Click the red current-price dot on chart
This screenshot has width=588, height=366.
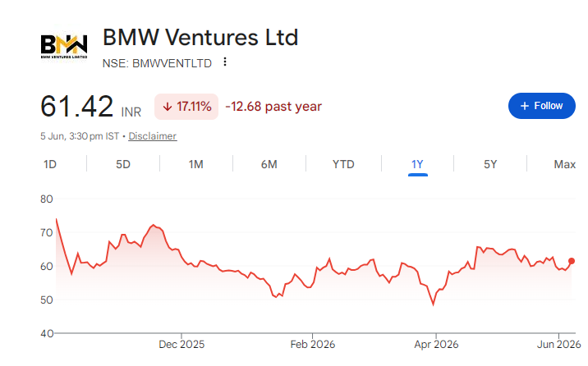(x=571, y=261)
